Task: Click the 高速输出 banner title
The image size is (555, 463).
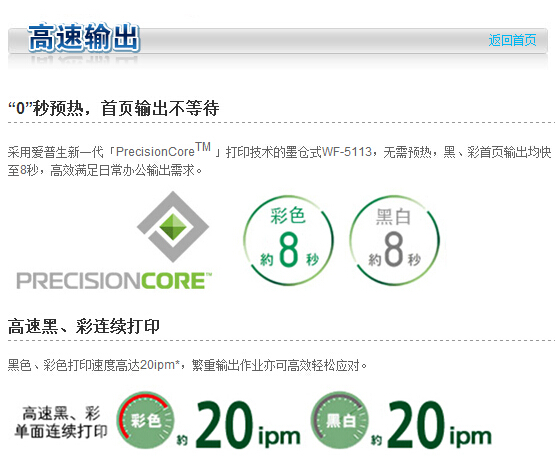Action: click(x=84, y=38)
